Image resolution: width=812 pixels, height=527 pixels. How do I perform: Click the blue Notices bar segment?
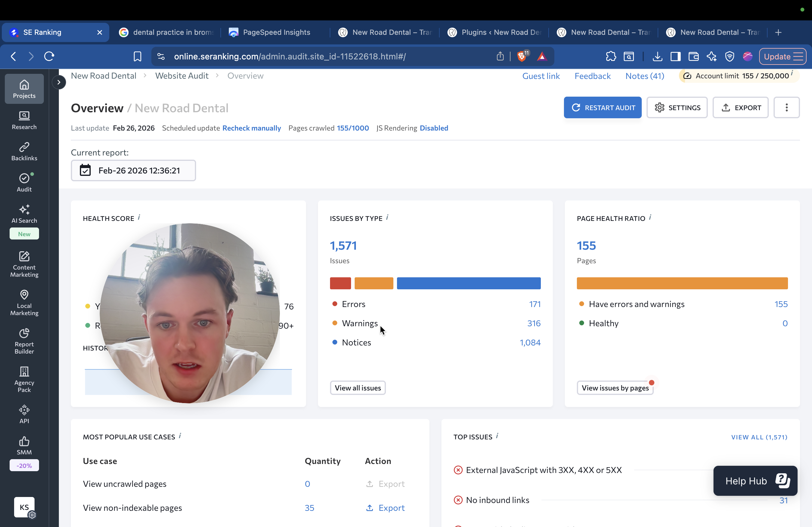[x=468, y=283]
